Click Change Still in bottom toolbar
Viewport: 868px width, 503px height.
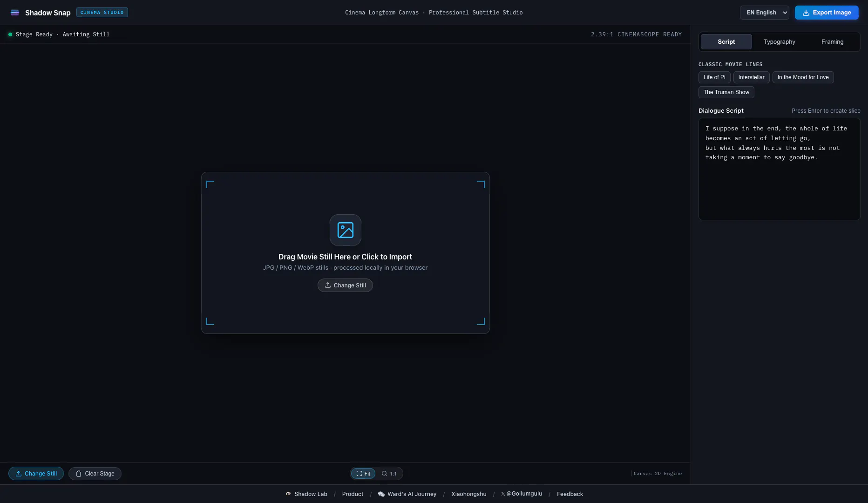pos(36,474)
